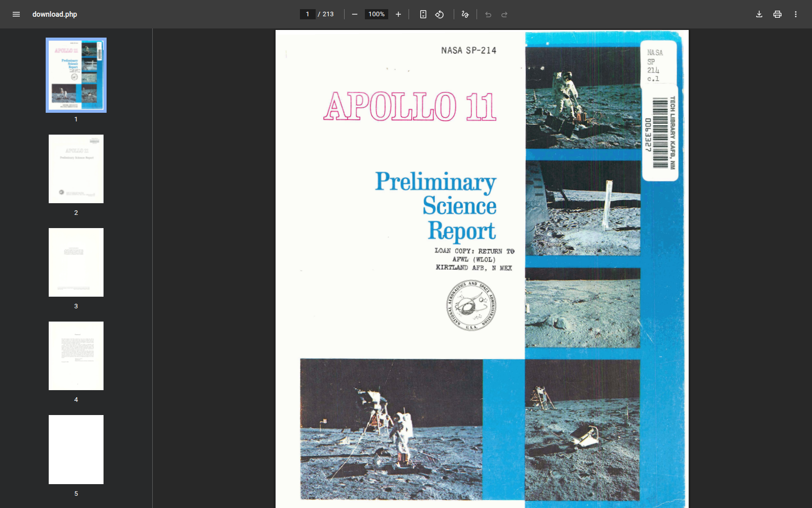Screen dimensions: 812x508
Task: Click the KIRTLAND AFB, N MEX line
Action: pos(474,268)
